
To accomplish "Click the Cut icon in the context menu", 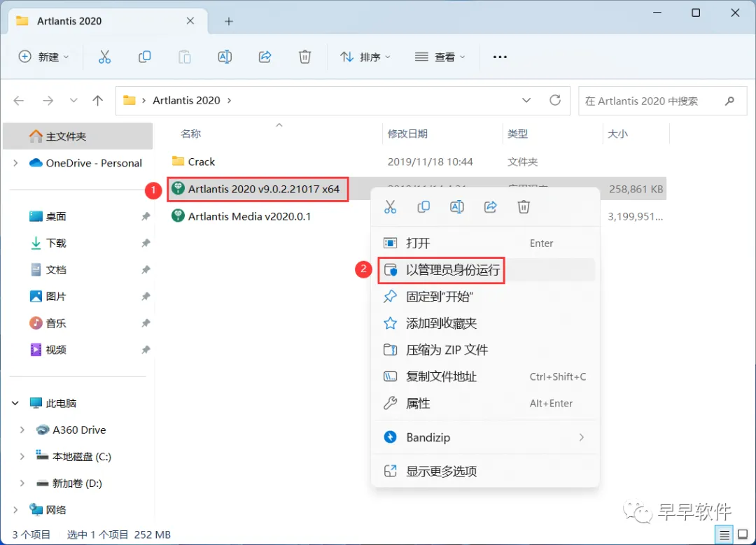I will pos(390,207).
